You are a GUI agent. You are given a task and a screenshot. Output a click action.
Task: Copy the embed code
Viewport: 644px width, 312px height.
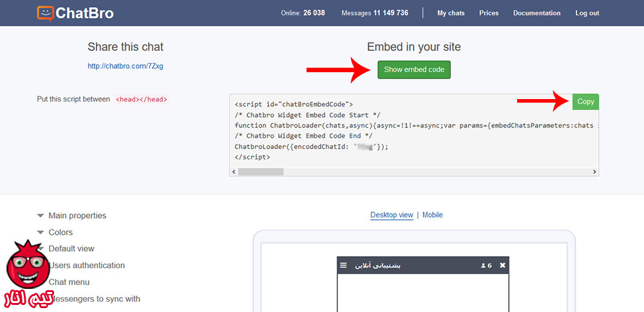coord(585,102)
